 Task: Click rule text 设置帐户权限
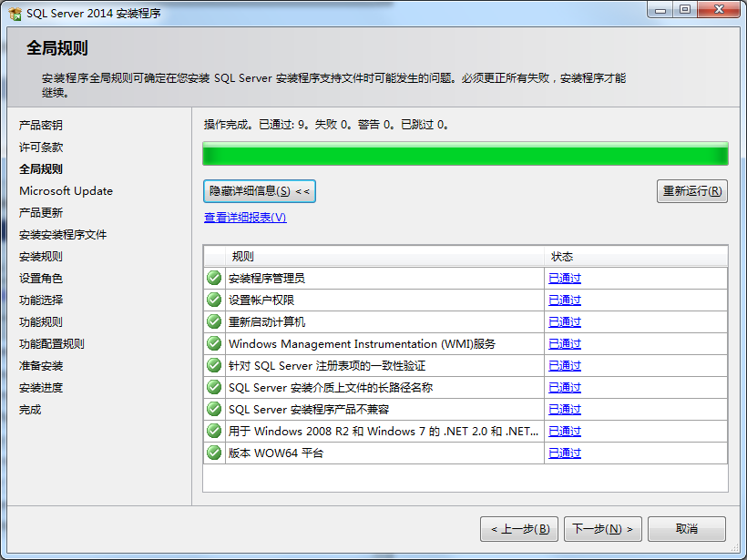[x=261, y=300]
